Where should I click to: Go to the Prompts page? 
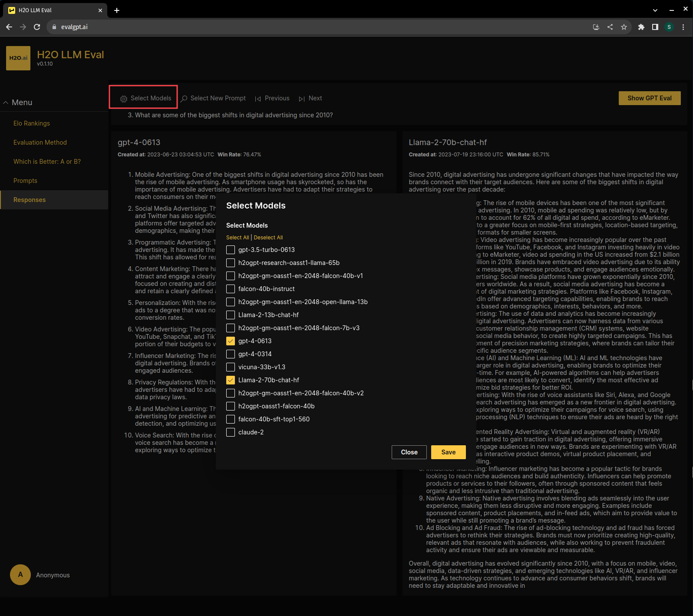click(25, 181)
